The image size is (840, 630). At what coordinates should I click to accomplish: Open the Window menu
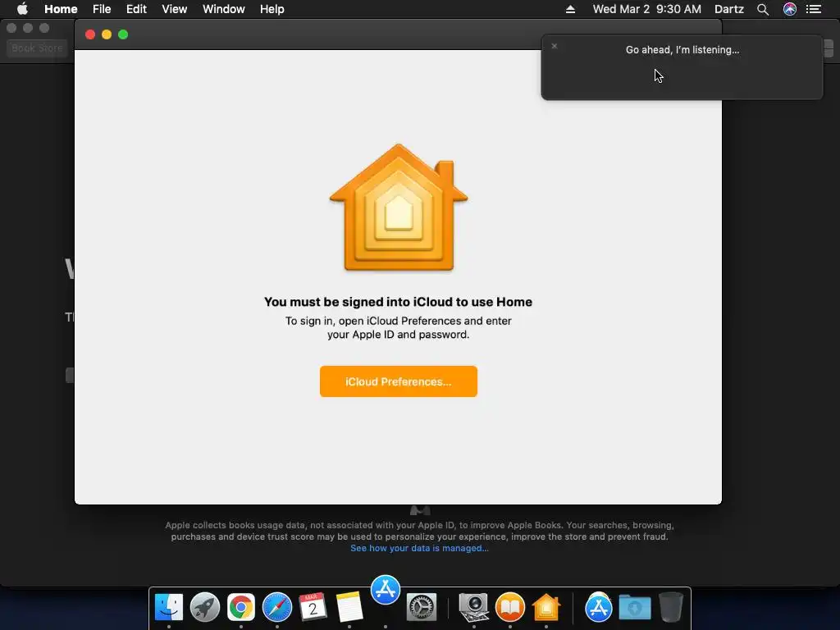[223, 9]
